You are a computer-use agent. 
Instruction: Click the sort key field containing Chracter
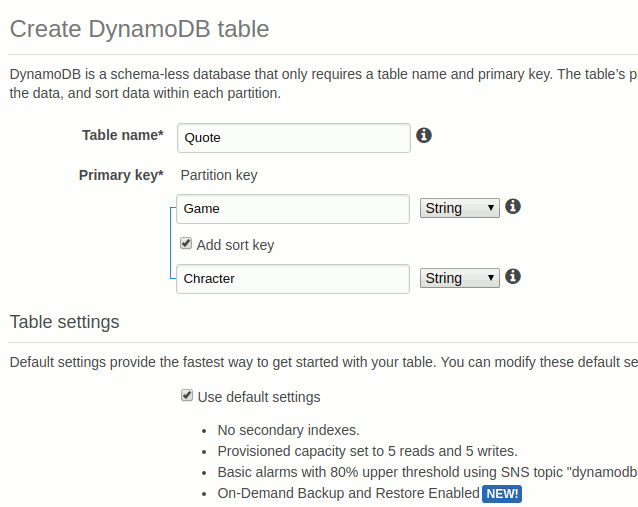tap(293, 279)
